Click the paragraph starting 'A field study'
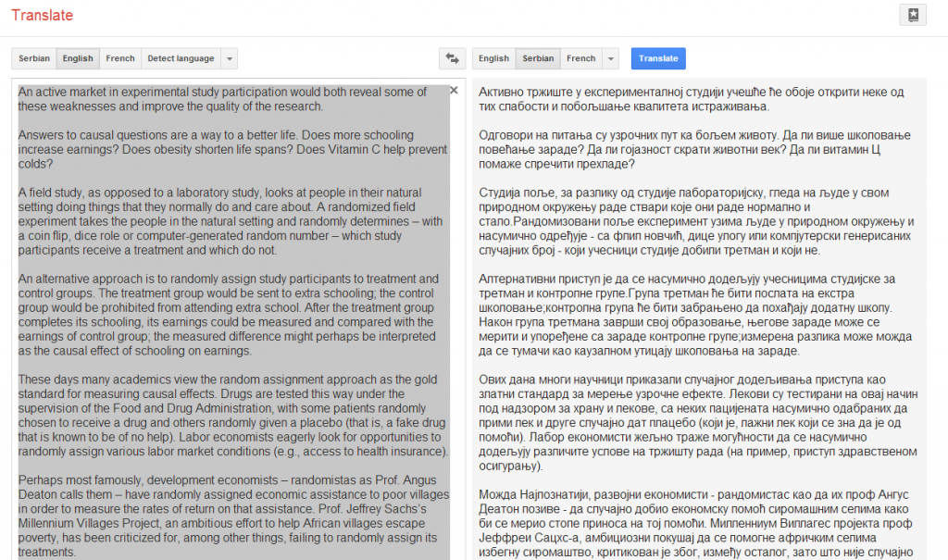 click(231, 221)
